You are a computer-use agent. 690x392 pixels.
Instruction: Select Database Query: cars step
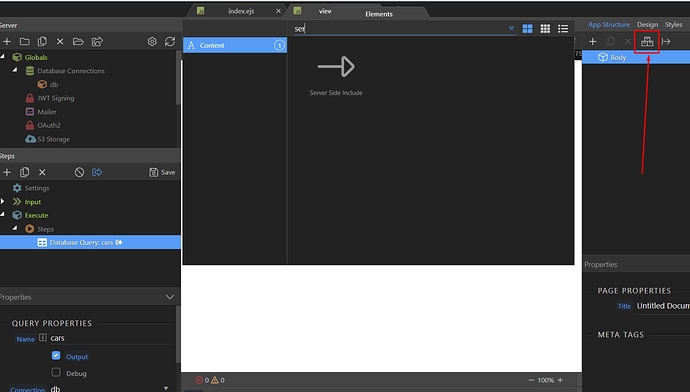click(90, 242)
